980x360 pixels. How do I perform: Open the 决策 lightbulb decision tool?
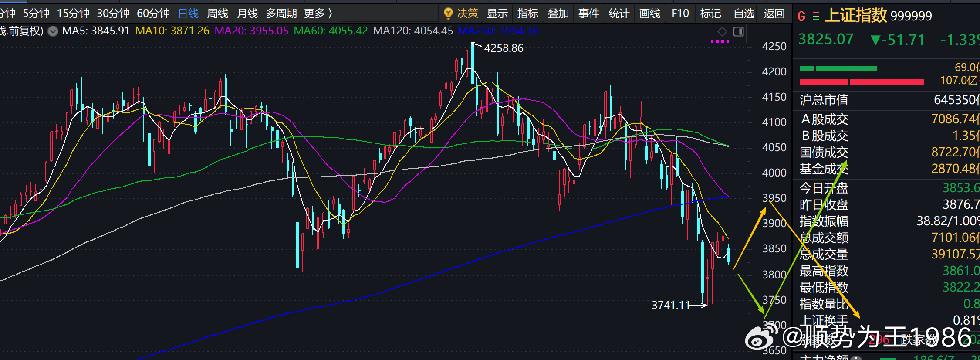(461, 14)
